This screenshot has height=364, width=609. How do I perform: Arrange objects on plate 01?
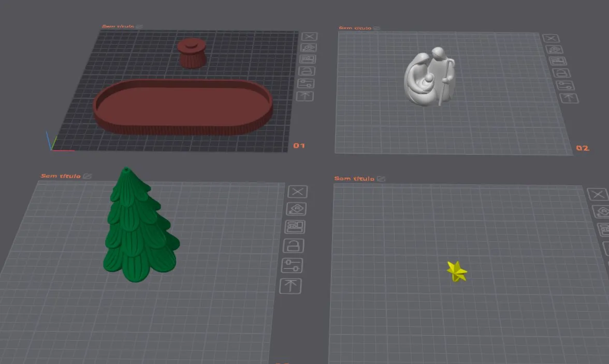click(x=308, y=60)
